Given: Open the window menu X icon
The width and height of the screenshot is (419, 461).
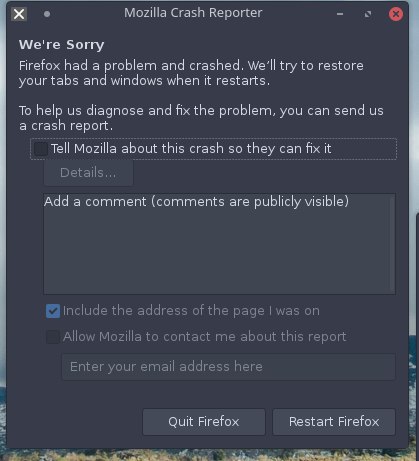Looking at the screenshot, I should (x=19, y=14).
